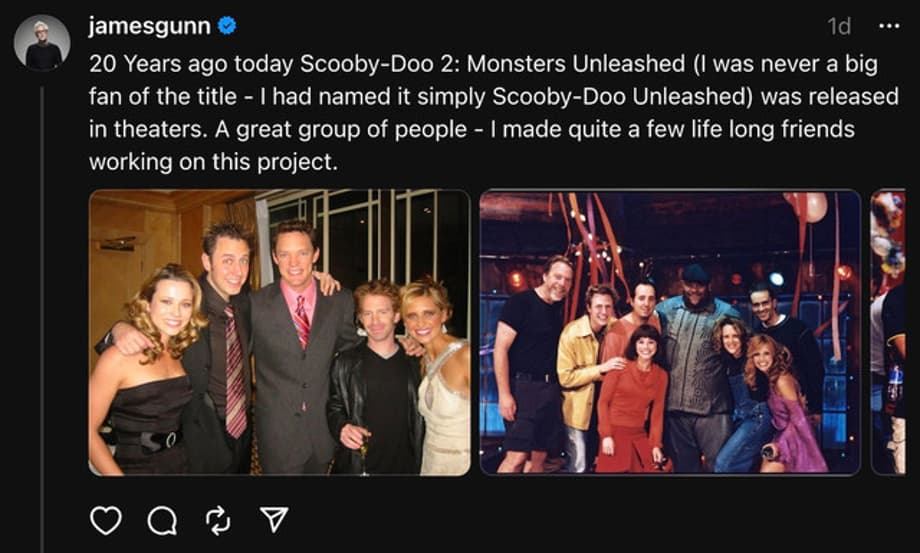Click the pink balloon in the second photo
The image size is (920, 553).
[x=815, y=205]
